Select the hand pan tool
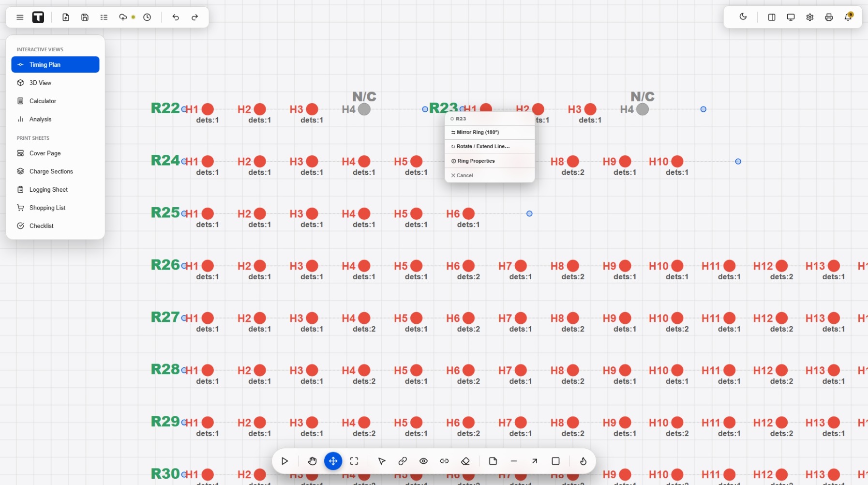 pos(312,461)
